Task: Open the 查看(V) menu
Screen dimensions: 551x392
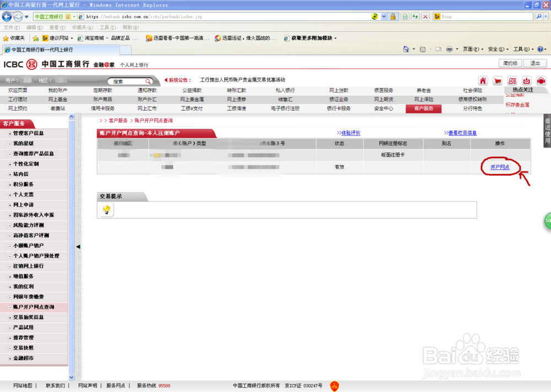Action: [x=57, y=28]
